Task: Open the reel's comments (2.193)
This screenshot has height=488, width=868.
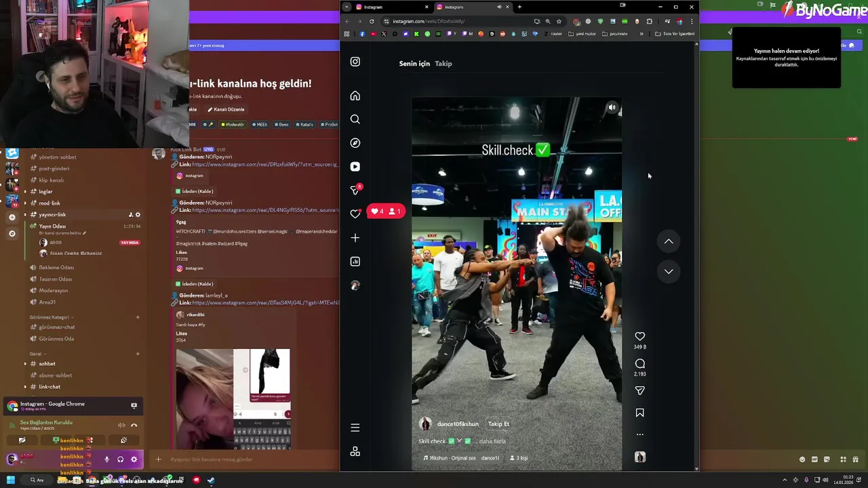Action: (x=639, y=364)
